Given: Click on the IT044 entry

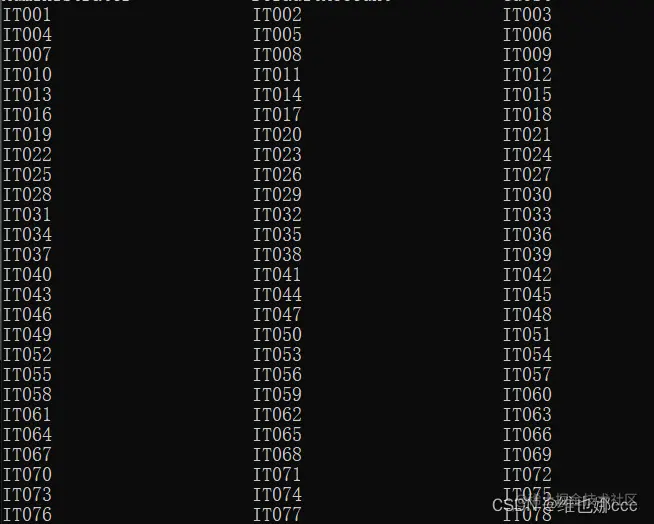Looking at the screenshot, I should (277, 295).
